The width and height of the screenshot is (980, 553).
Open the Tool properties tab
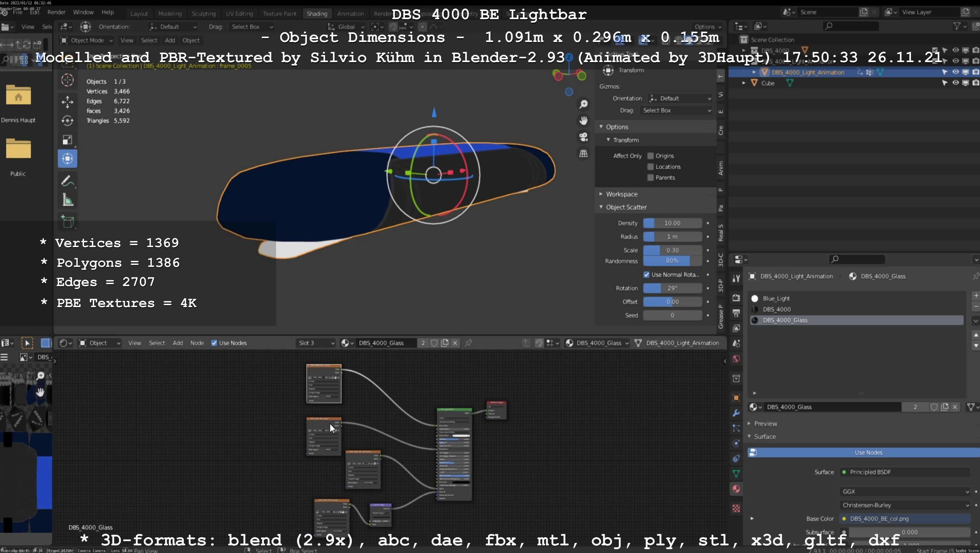click(x=736, y=278)
